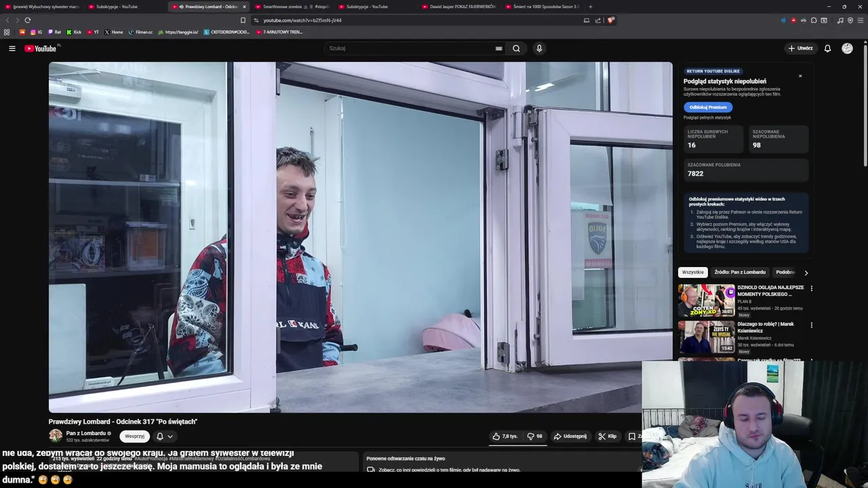Expand notification options chevron next to bell

(x=170, y=436)
